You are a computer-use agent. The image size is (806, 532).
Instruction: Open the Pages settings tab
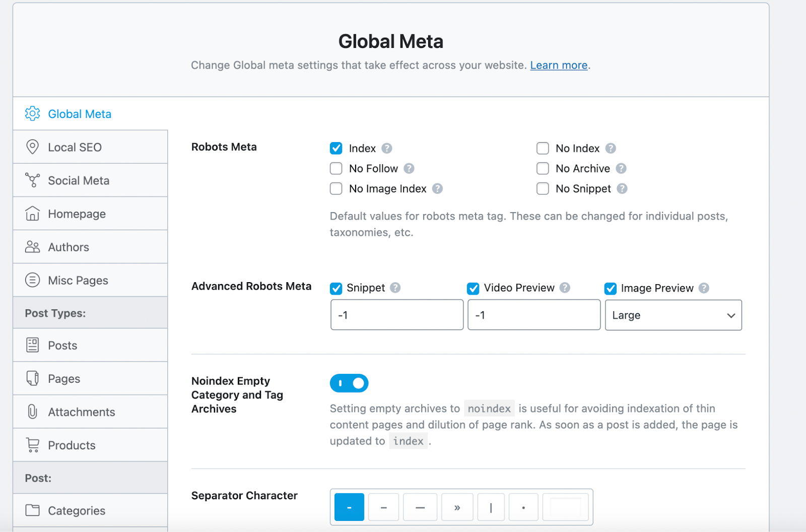pos(63,378)
